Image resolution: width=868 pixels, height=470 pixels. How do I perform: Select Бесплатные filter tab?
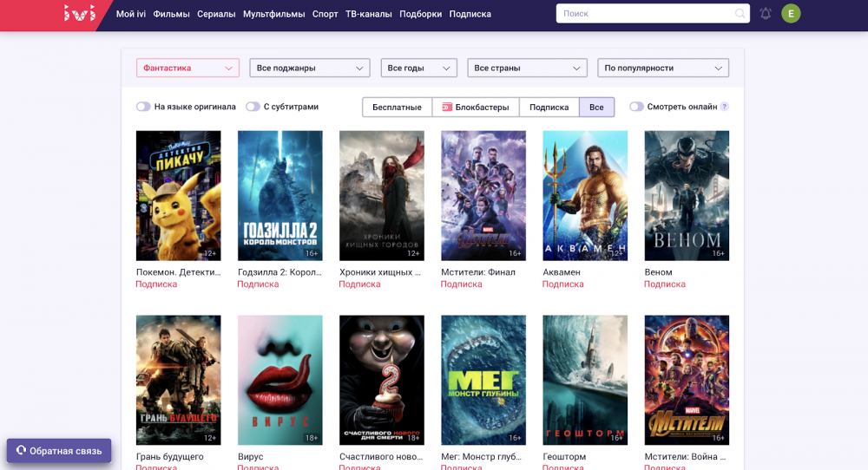pos(397,108)
